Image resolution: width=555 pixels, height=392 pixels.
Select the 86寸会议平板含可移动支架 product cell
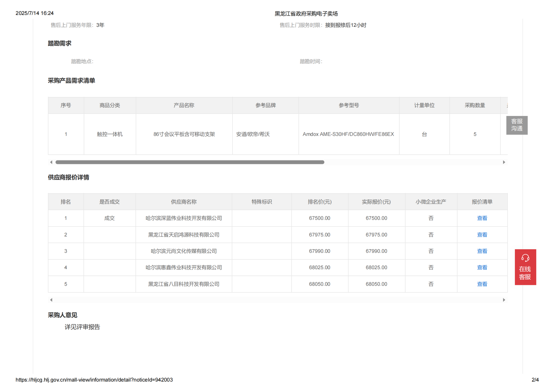pyautogui.click(x=184, y=134)
